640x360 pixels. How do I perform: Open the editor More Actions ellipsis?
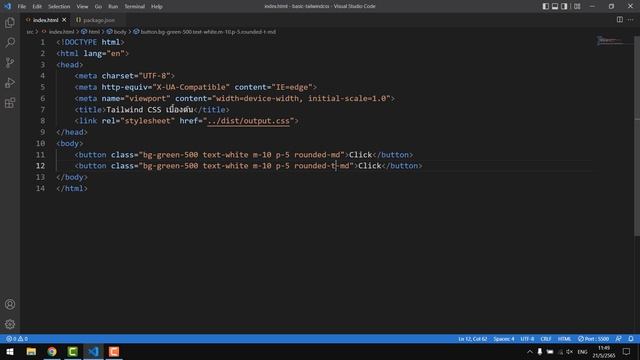click(631, 20)
